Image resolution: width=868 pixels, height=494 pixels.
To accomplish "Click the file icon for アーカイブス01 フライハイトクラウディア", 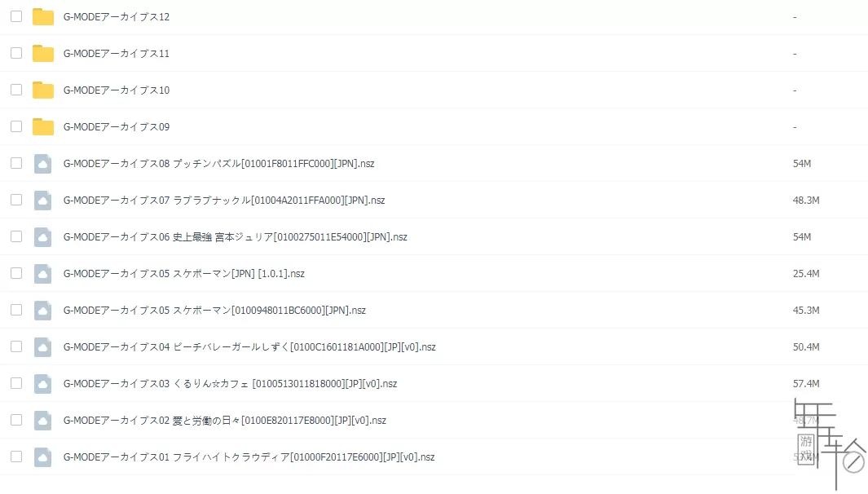I will pyautogui.click(x=43, y=457).
